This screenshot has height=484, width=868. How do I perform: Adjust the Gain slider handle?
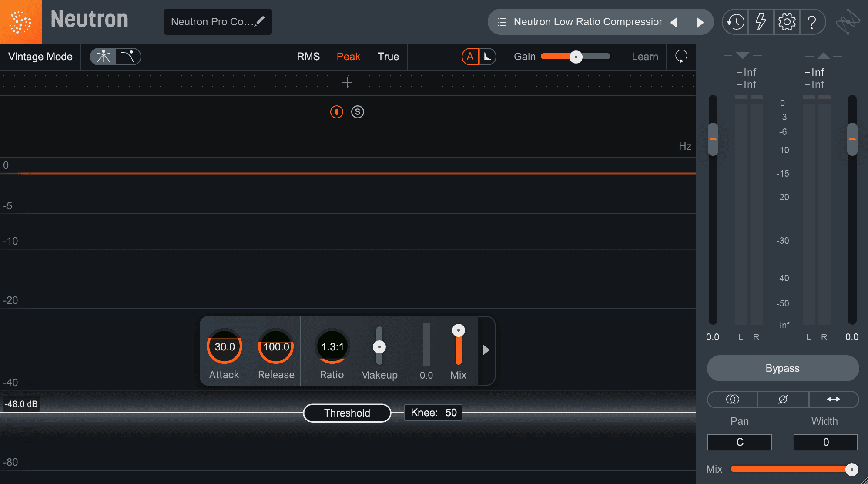[x=576, y=57]
